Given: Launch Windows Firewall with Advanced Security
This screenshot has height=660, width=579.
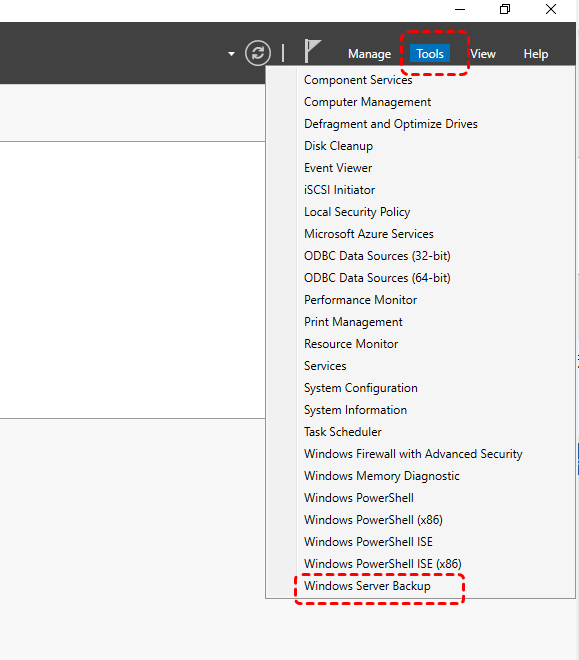Looking at the screenshot, I should (413, 454).
